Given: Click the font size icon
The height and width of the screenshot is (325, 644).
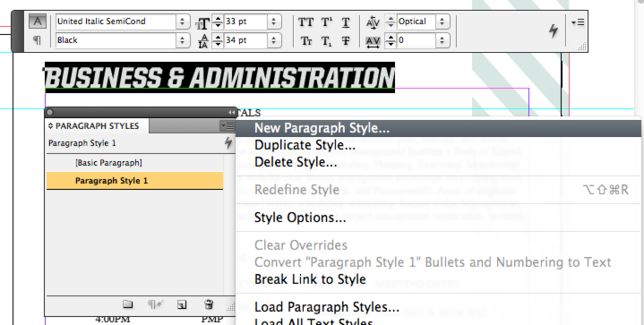Looking at the screenshot, I should click(203, 23).
